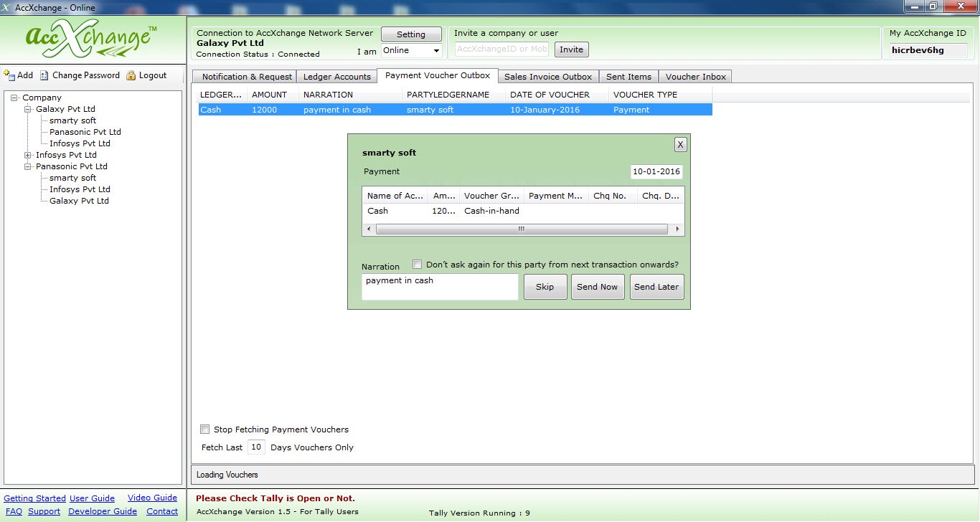Click the horizontal scrollbar thumb in the voucher grid

pyautogui.click(x=522, y=229)
